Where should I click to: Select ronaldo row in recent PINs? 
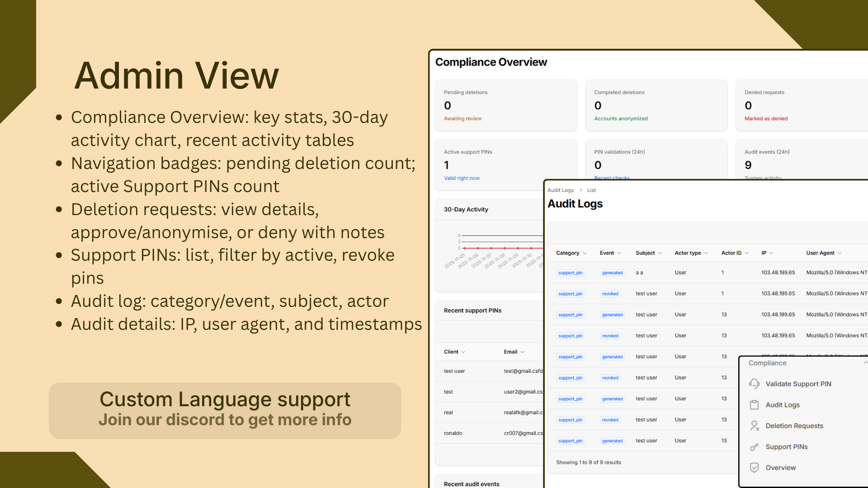click(453, 433)
